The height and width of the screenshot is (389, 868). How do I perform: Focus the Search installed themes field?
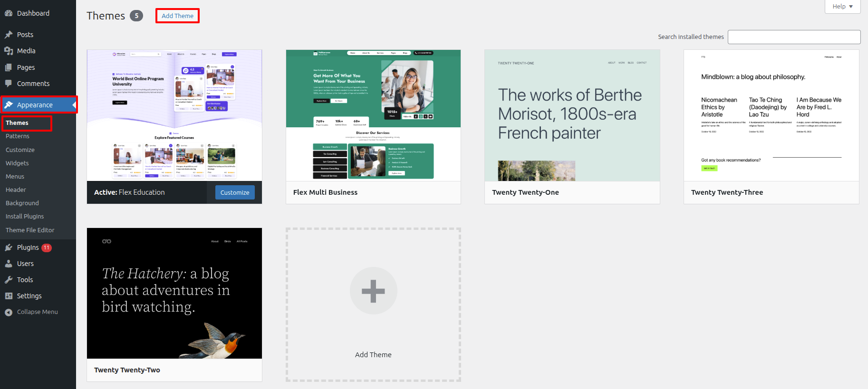pyautogui.click(x=794, y=37)
